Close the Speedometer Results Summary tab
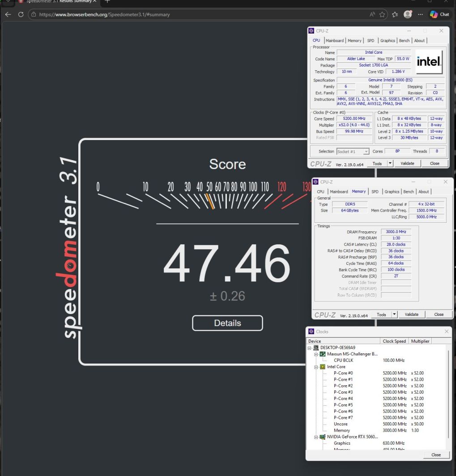The height and width of the screenshot is (476, 456). 94,1
